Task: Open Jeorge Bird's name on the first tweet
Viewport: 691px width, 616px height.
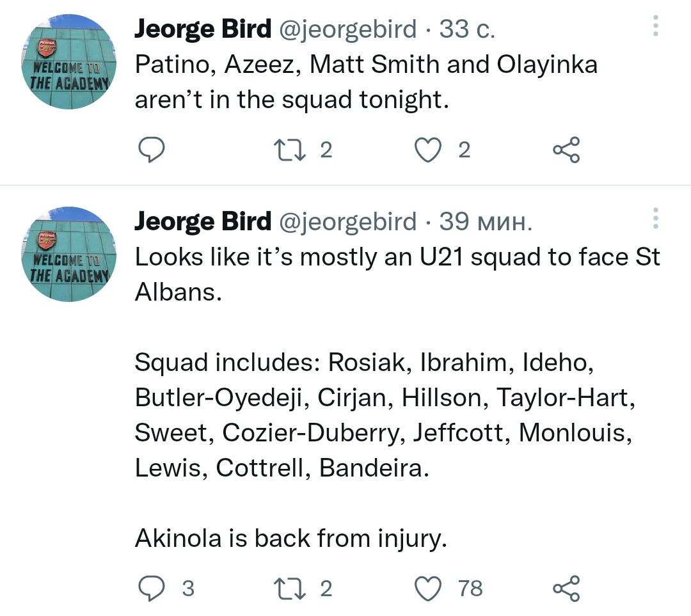Action: click(203, 29)
